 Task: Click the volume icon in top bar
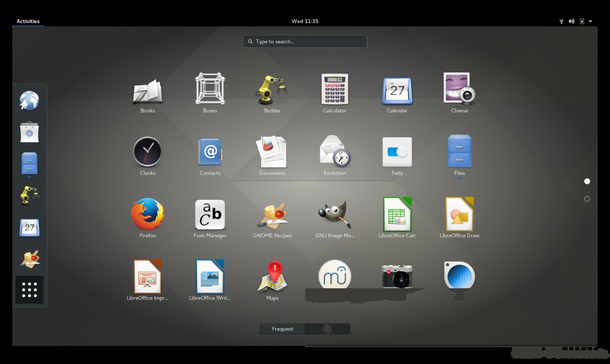(x=571, y=21)
